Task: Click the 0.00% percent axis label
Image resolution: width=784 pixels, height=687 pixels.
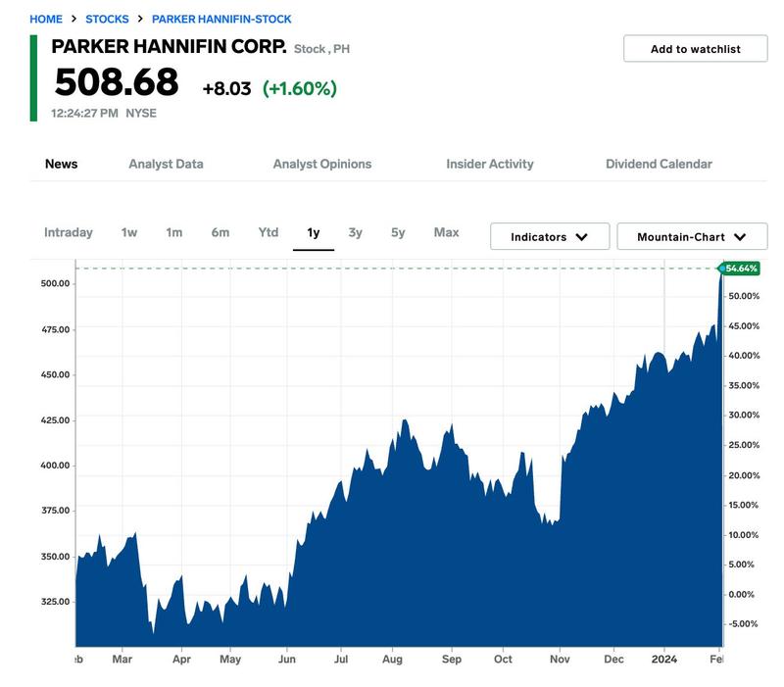Action: coord(741,595)
